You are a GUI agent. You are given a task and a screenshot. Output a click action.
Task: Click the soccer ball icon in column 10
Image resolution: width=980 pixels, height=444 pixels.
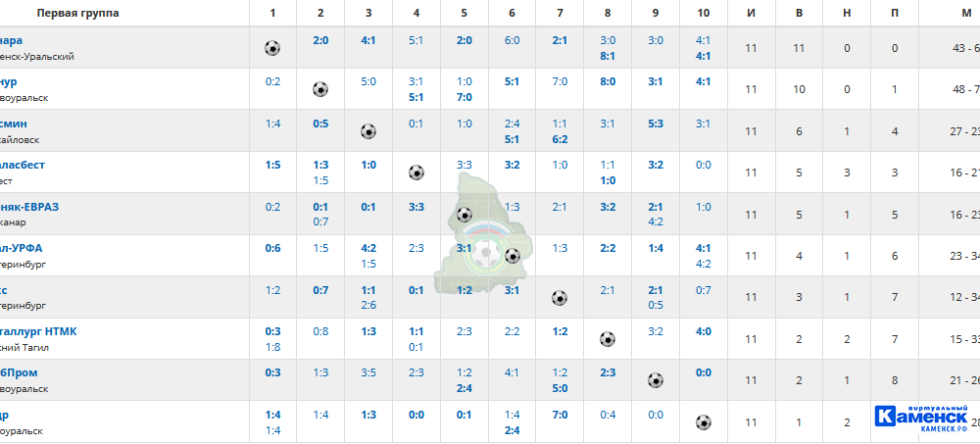[703, 422]
